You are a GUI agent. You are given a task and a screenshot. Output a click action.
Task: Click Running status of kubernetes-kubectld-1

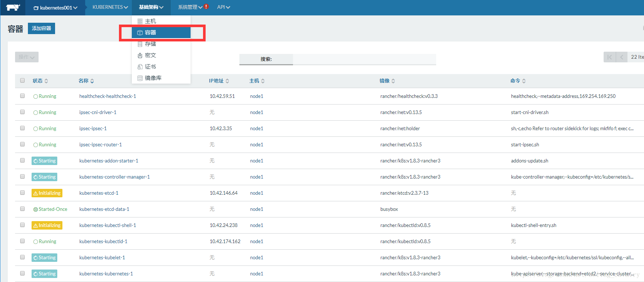click(x=45, y=241)
